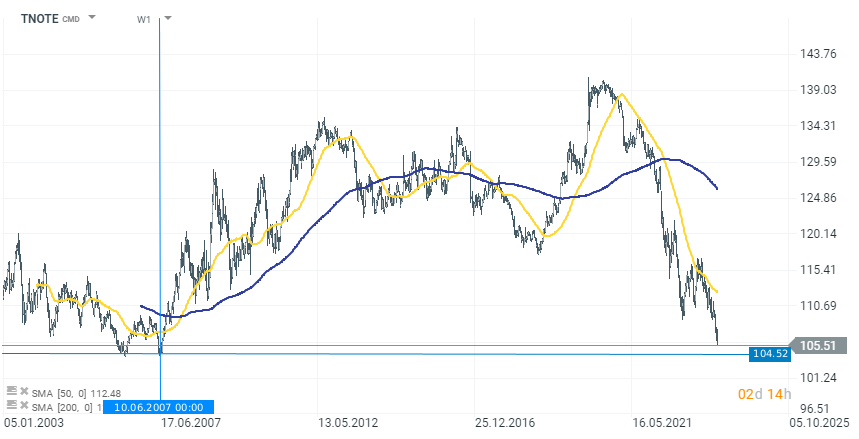The height and width of the screenshot is (439, 859).
Task: Select the 104.52 horizontal line price label
Action: click(x=770, y=354)
